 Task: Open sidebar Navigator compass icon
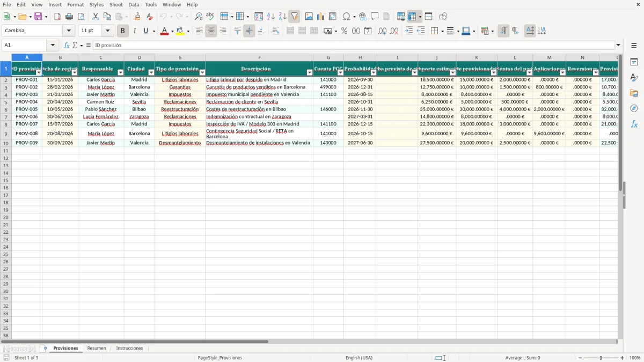[x=634, y=108]
